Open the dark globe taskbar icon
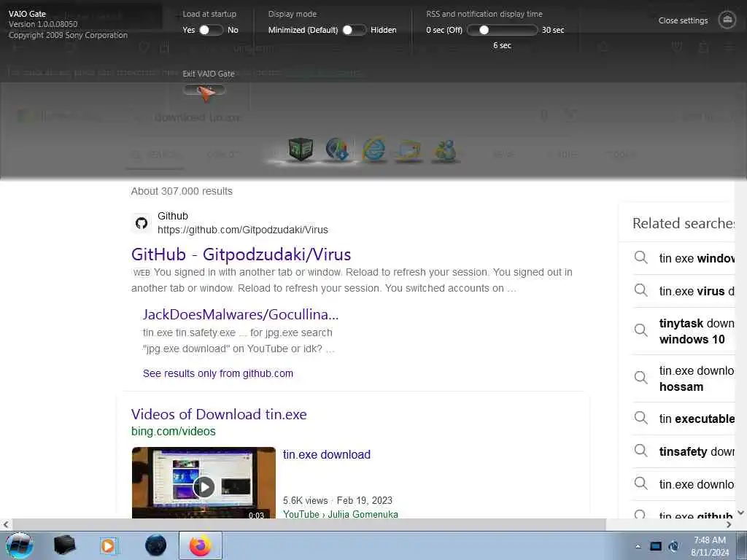747x560 pixels. click(155, 545)
